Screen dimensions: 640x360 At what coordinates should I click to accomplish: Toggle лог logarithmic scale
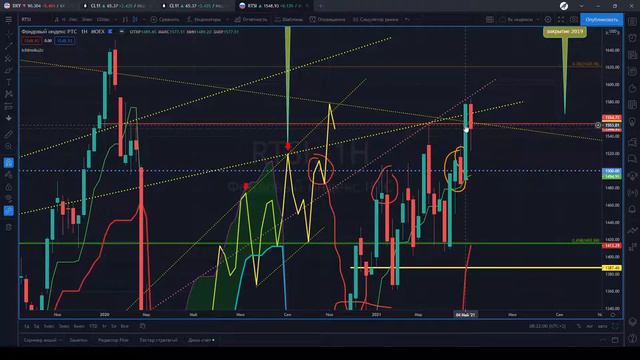point(589,326)
